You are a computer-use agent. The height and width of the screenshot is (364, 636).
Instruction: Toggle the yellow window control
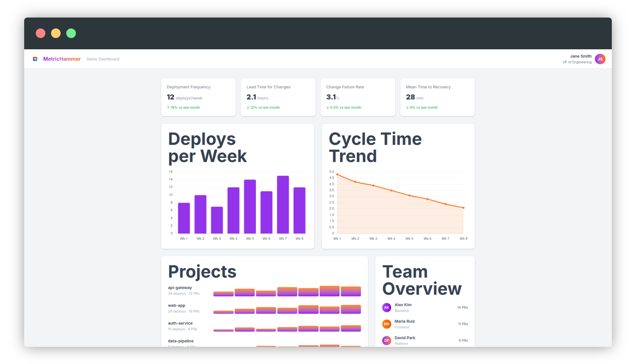click(x=56, y=33)
